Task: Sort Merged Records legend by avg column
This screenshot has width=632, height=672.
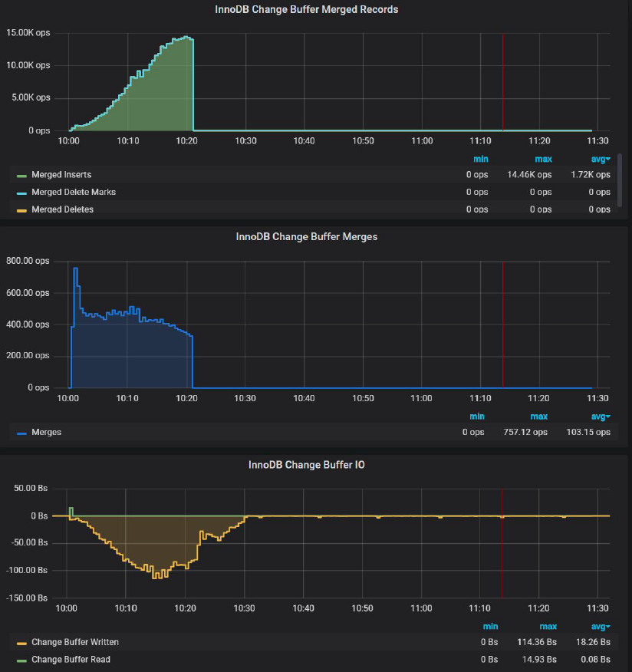Action: pyautogui.click(x=598, y=159)
